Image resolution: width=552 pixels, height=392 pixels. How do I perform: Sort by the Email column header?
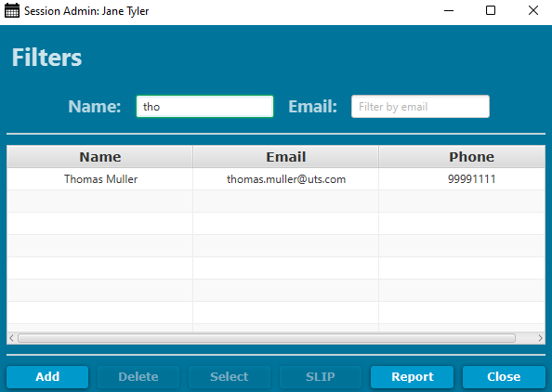[x=285, y=157]
